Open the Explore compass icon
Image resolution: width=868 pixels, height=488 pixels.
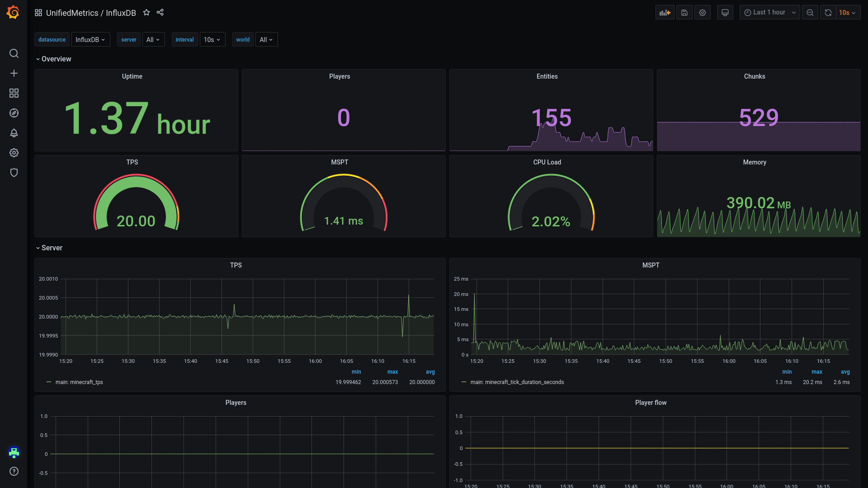click(14, 113)
